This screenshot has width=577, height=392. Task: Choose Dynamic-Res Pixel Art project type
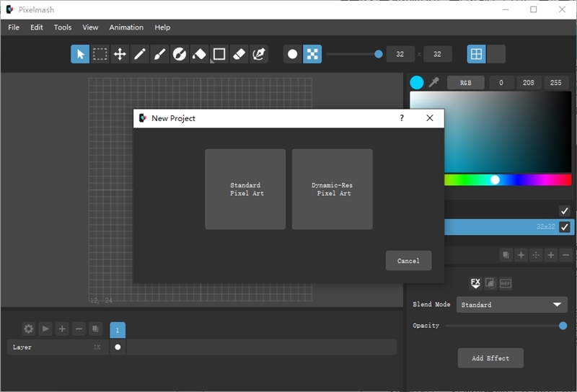tap(332, 189)
